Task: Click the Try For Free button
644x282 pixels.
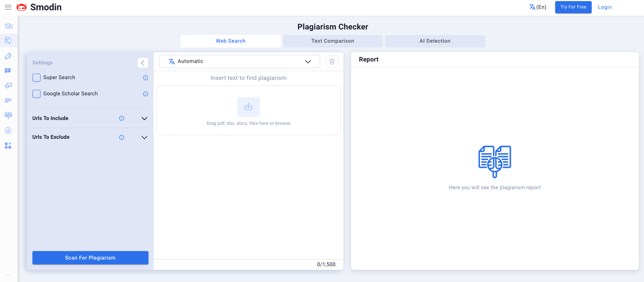Action: click(573, 7)
